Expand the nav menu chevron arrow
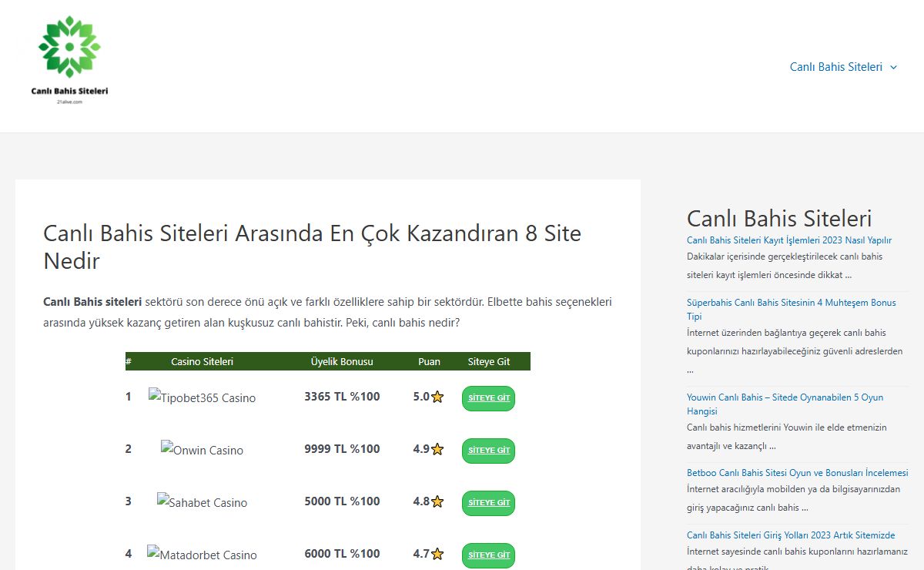 [x=893, y=67]
